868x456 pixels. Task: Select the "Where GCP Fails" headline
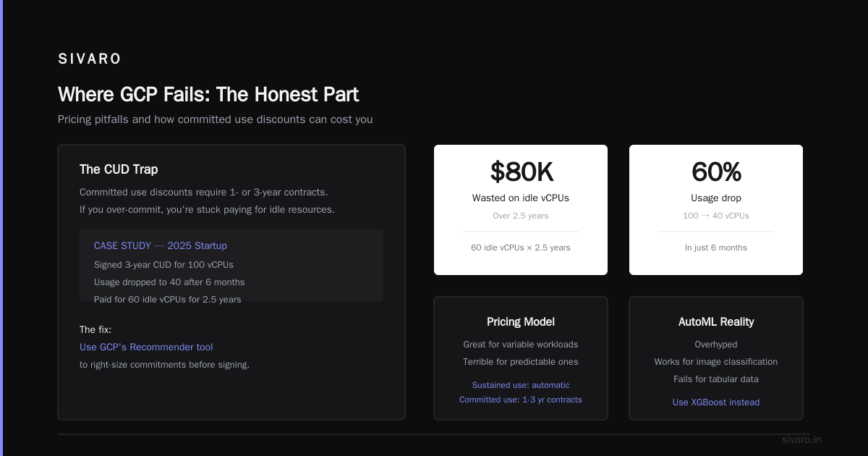pos(208,95)
